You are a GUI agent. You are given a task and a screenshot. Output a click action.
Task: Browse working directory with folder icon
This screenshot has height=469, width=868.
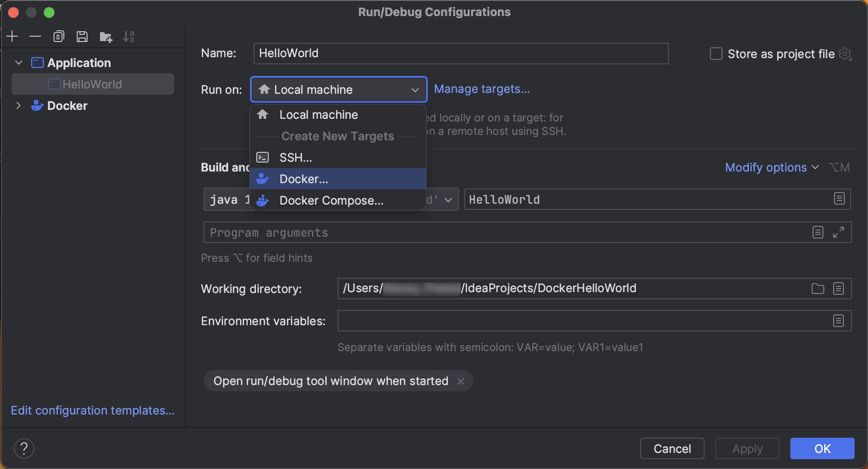pos(818,289)
